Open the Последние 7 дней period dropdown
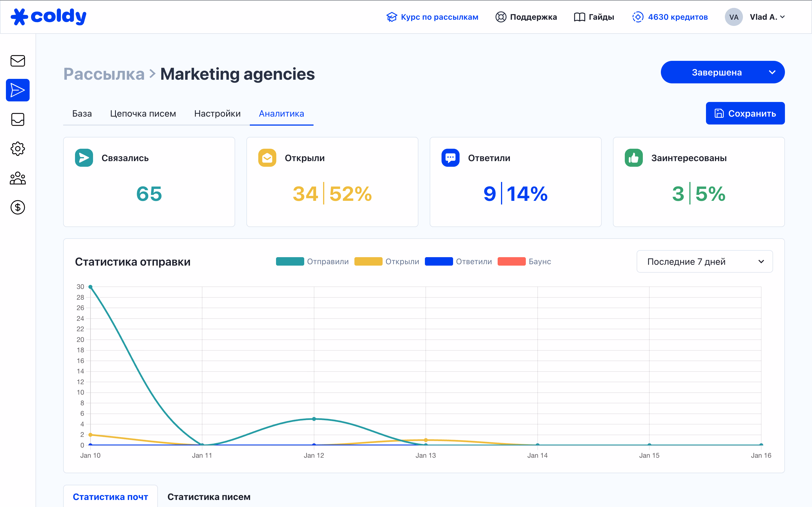This screenshot has height=507, width=812. tap(704, 262)
